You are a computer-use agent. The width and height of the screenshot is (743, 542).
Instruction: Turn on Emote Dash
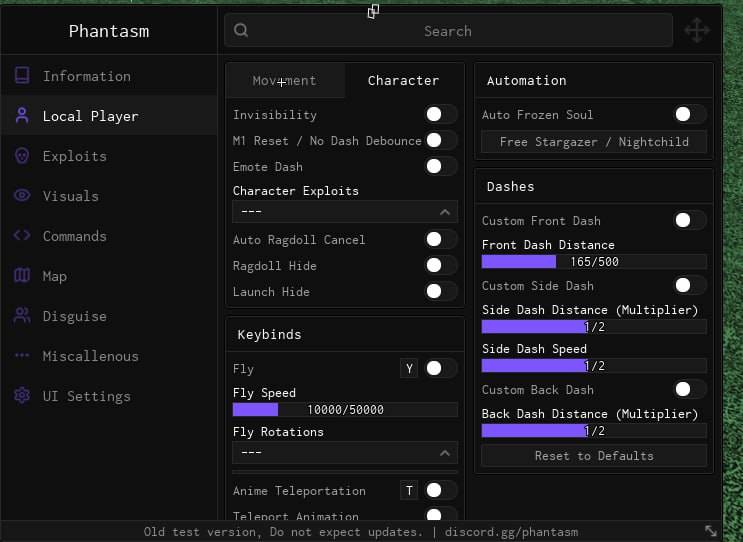[441, 166]
